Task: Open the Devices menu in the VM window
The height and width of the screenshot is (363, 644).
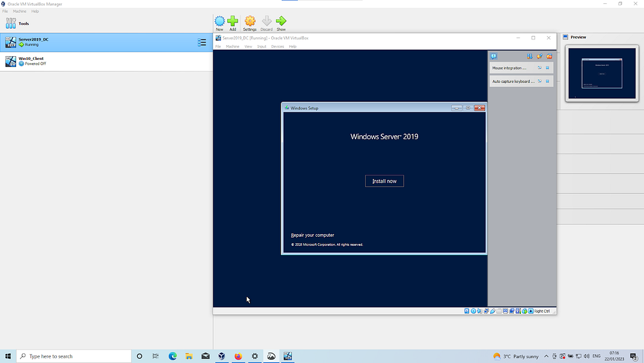Action: coord(277,46)
